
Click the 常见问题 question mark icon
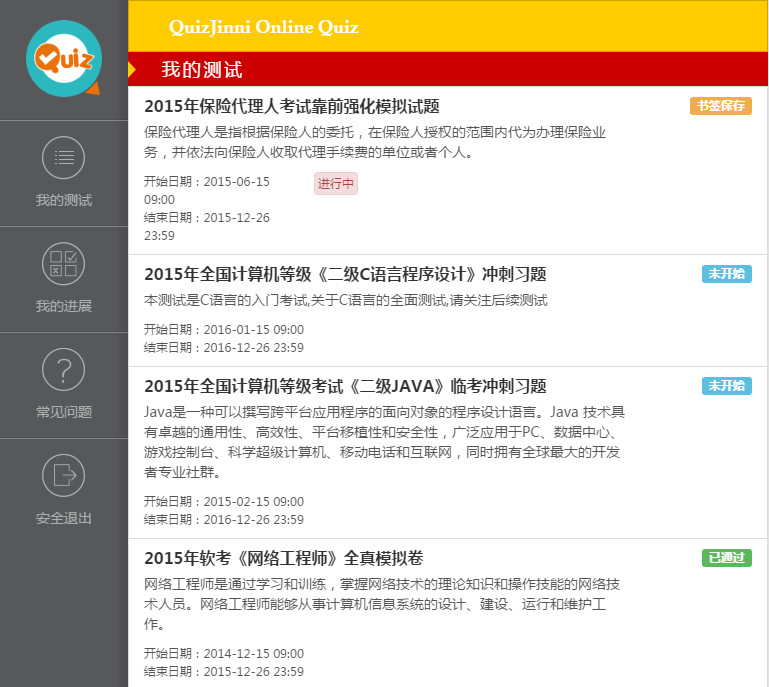coord(64,370)
